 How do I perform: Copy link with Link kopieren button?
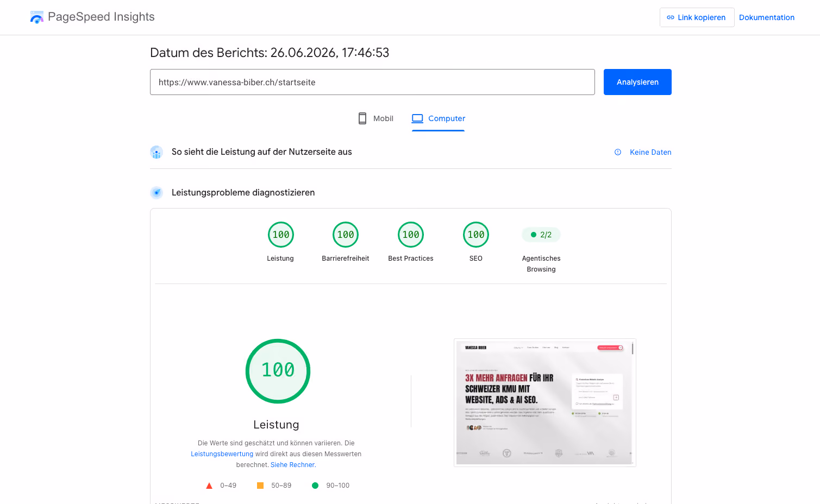tap(697, 17)
